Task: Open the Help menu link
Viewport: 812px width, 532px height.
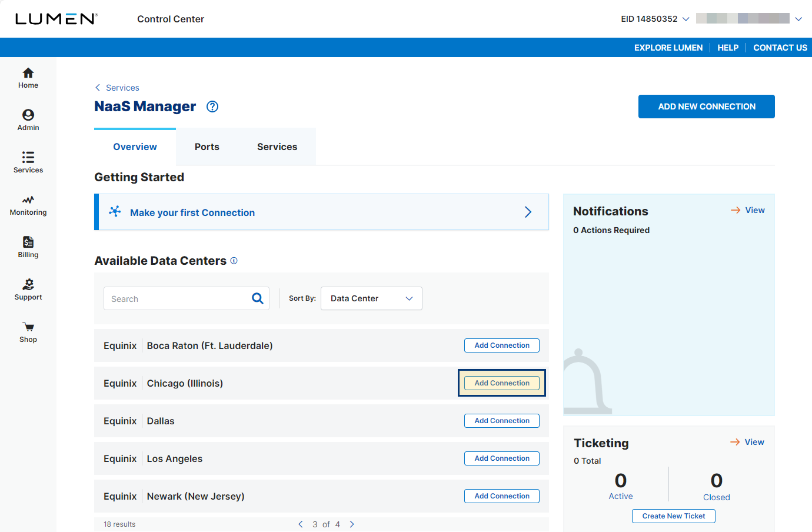Action: coord(728,48)
